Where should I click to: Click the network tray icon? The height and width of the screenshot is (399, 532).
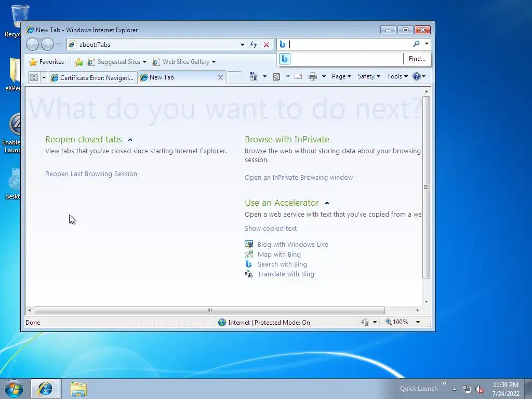tap(467, 389)
